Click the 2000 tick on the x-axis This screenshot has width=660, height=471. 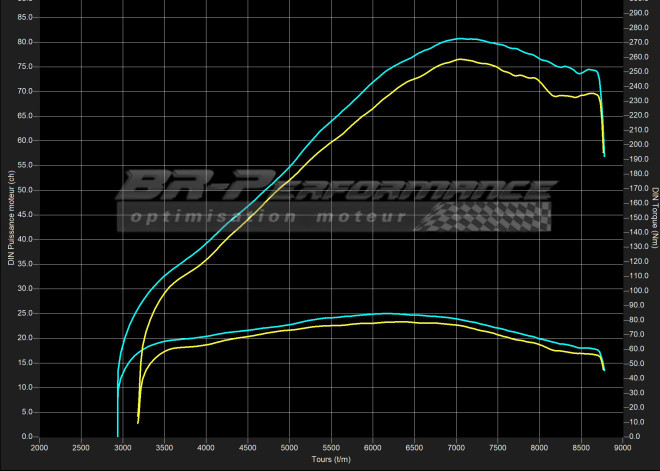(x=39, y=448)
